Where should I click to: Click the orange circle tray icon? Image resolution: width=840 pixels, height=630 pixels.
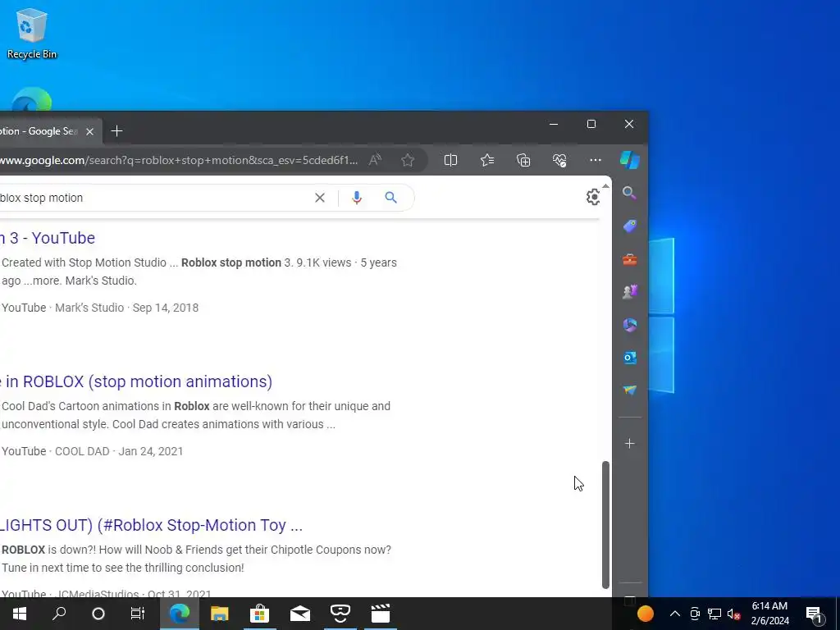646,614
